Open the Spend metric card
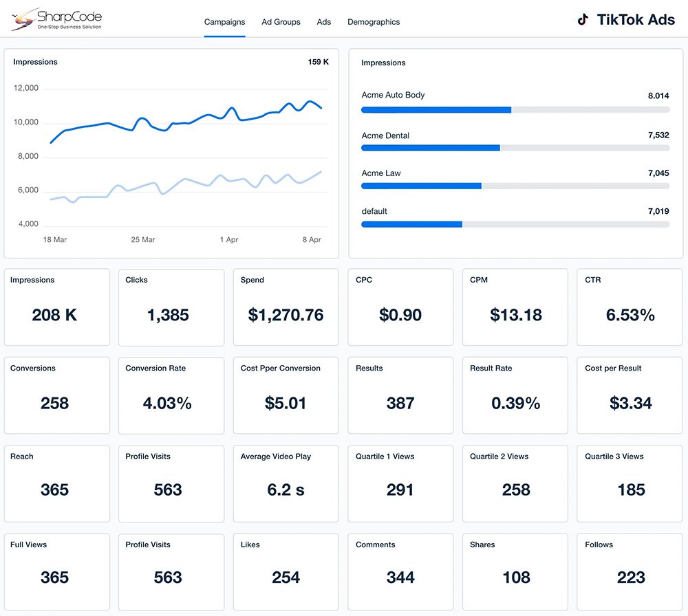 (286, 307)
